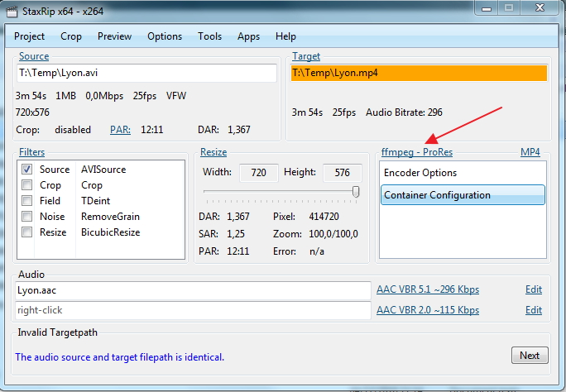566x392 pixels.
Task: Enable the Resize BicubicResize checkbox
Action: (x=26, y=232)
